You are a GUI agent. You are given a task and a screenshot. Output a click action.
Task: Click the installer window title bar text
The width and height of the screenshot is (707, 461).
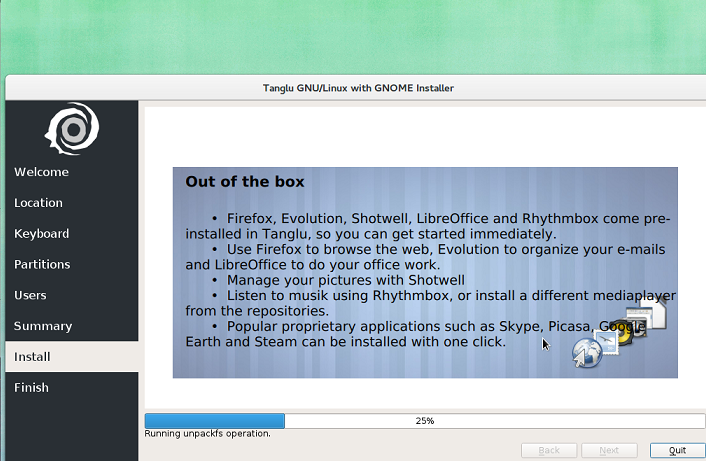358,88
